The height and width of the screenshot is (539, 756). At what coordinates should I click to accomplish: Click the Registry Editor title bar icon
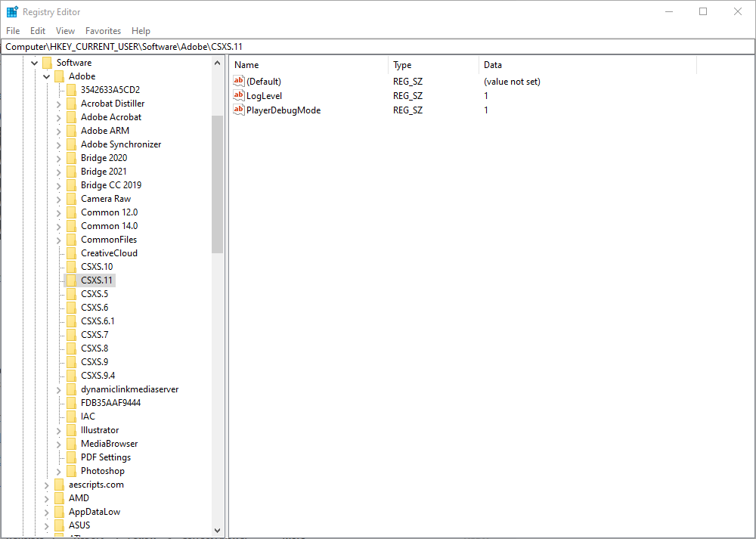click(x=11, y=11)
